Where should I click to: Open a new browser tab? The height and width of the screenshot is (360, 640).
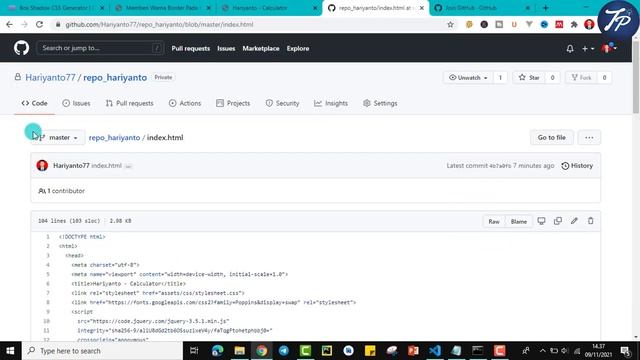pyautogui.click(x=546, y=8)
